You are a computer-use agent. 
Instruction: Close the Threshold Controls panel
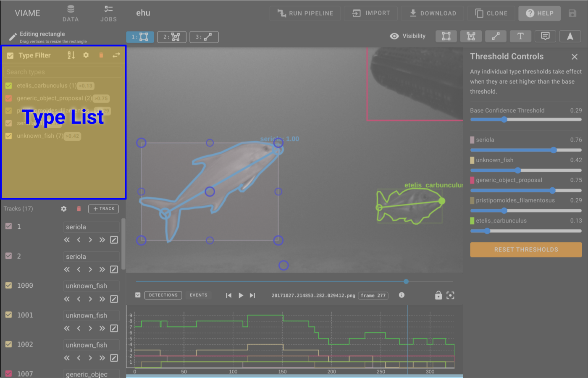(x=575, y=57)
